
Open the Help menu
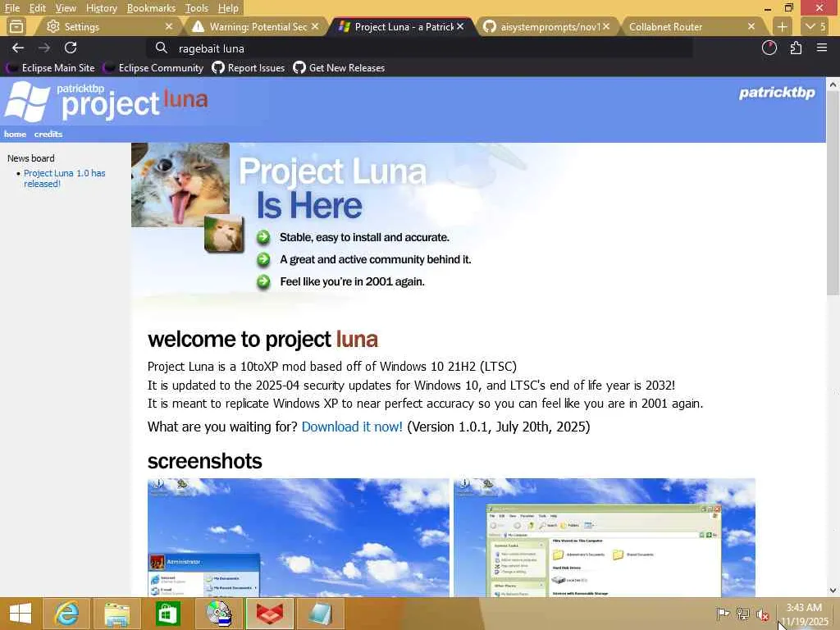click(x=228, y=8)
